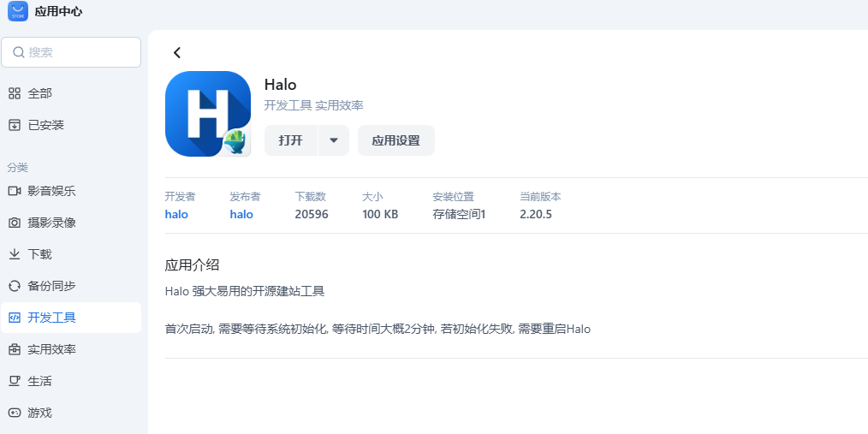Open the publisher halo link
This screenshot has width=868, height=434.
point(241,214)
